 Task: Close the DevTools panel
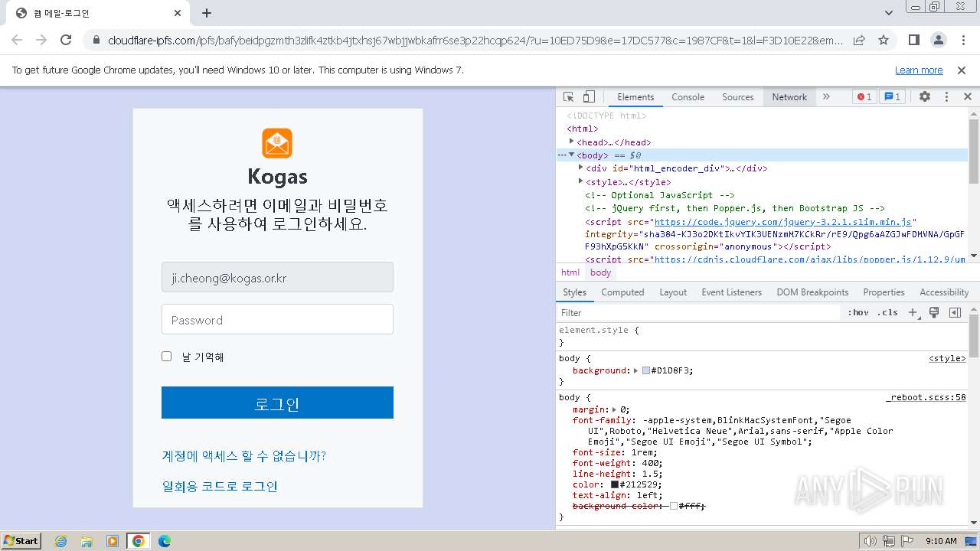[x=968, y=97]
